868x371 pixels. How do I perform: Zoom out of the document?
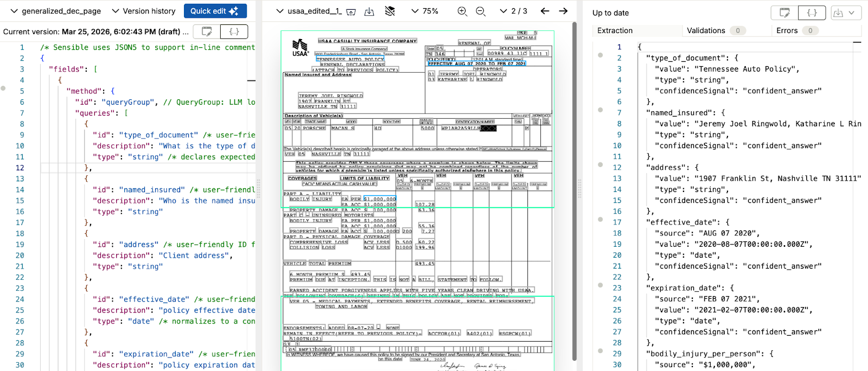[x=481, y=11]
